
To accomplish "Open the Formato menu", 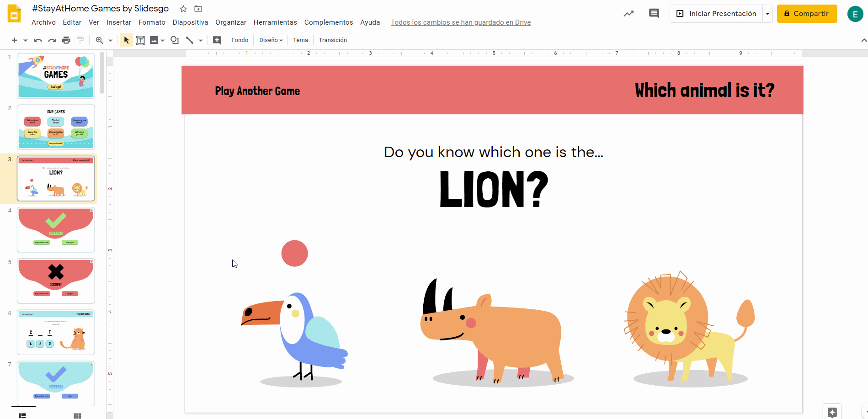I will click(152, 22).
